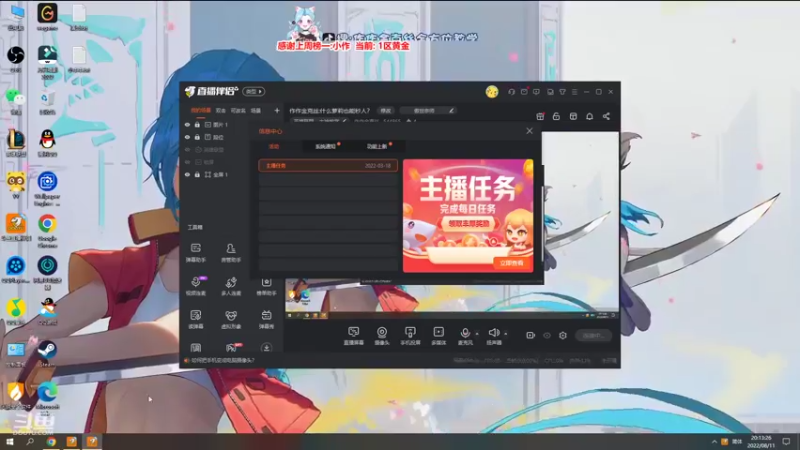Toggle the lock on the Picture 1 layer

197,124
